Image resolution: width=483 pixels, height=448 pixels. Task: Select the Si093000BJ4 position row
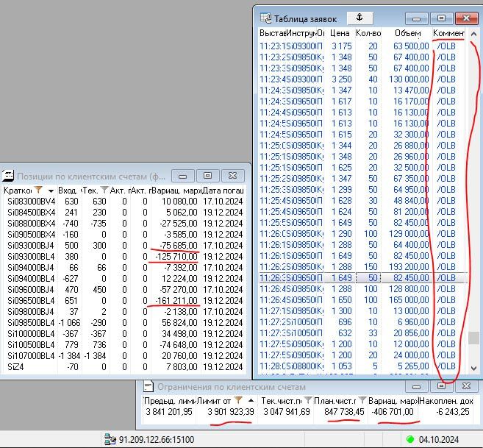124,246
